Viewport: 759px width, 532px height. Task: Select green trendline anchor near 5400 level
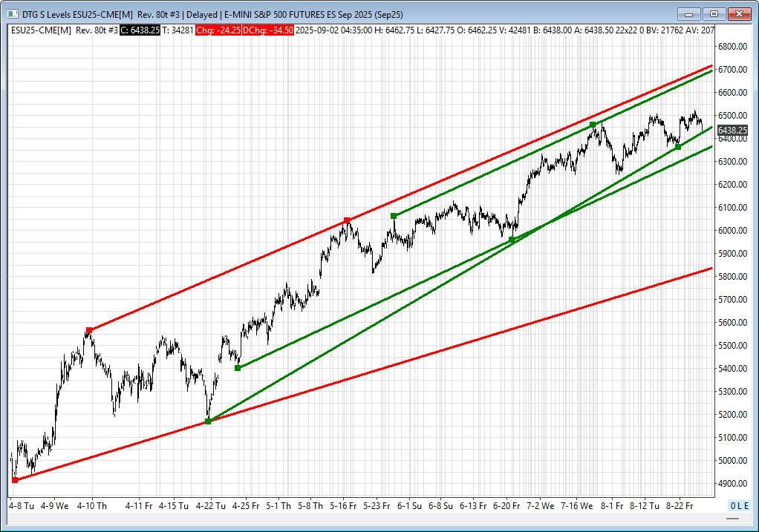[238, 368]
